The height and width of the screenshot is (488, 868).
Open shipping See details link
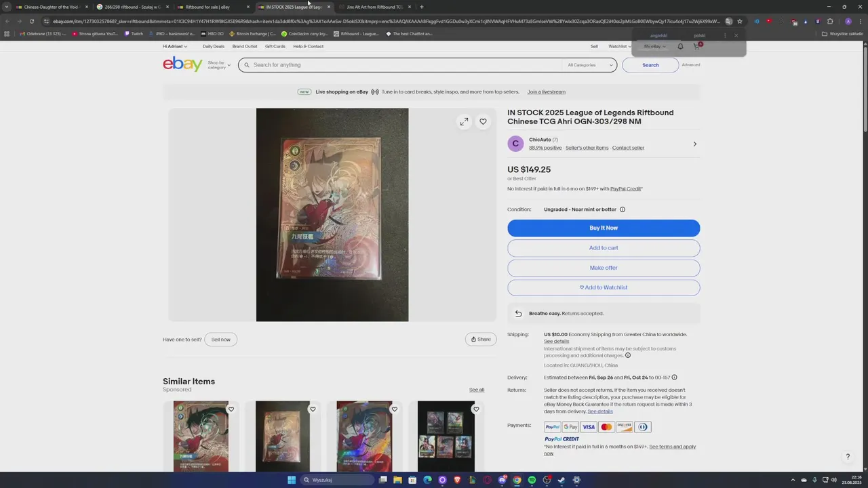tap(556, 342)
